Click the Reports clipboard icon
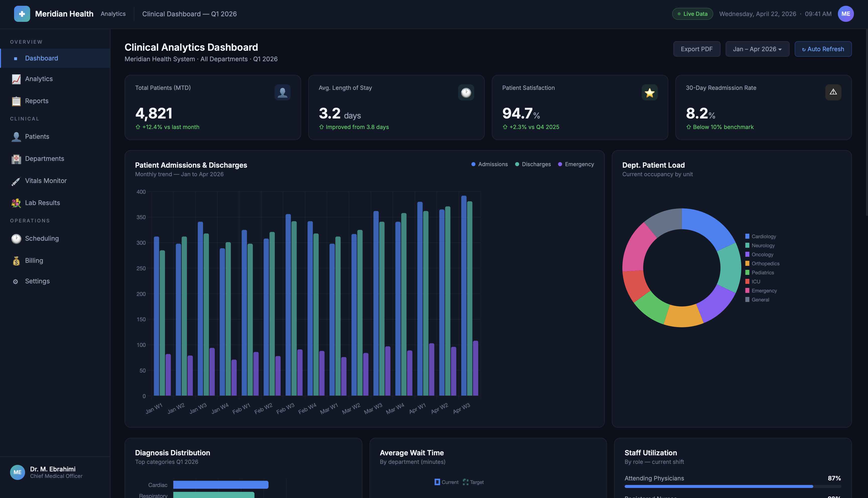 tap(16, 101)
